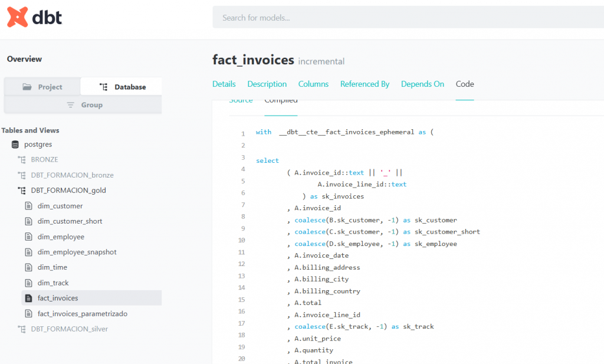Click the postgres database icon
The height and width of the screenshot is (364, 604).
tap(15, 145)
